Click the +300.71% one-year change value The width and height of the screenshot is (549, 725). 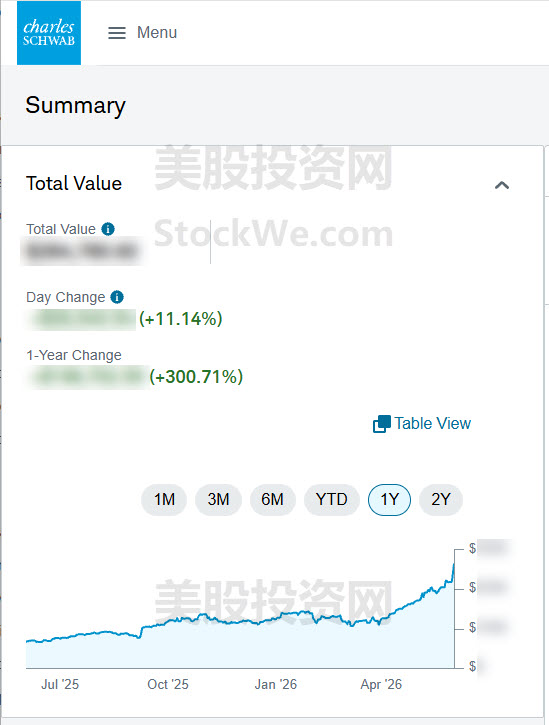coord(196,377)
